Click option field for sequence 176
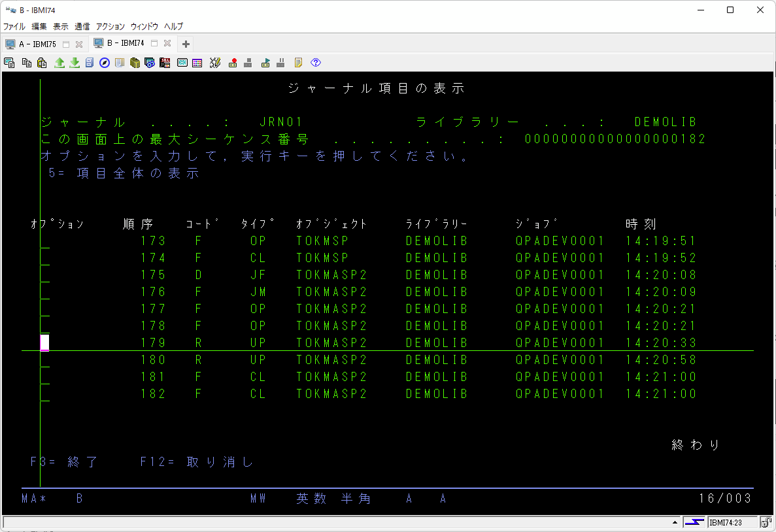The image size is (776, 532). click(x=44, y=292)
